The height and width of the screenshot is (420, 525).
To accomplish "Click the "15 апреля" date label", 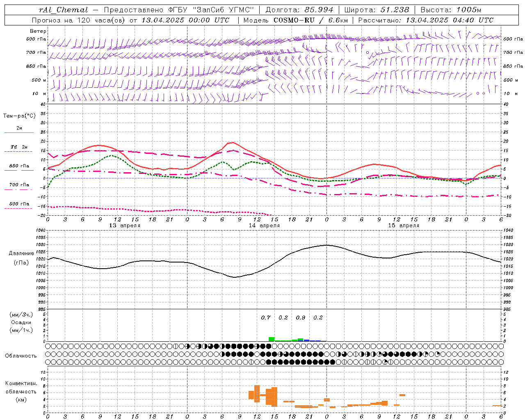I will [x=404, y=226].
